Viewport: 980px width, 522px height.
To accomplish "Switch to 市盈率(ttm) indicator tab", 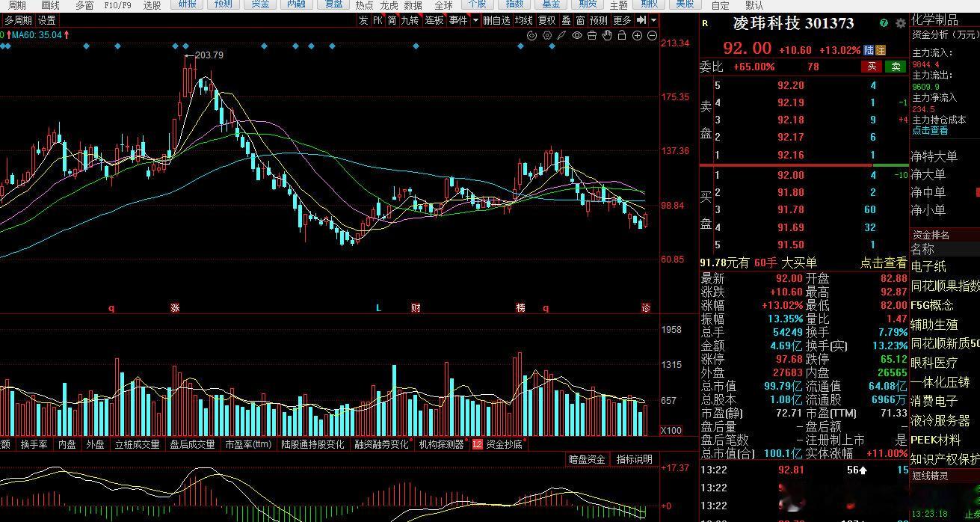I will pyautogui.click(x=248, y=444).
